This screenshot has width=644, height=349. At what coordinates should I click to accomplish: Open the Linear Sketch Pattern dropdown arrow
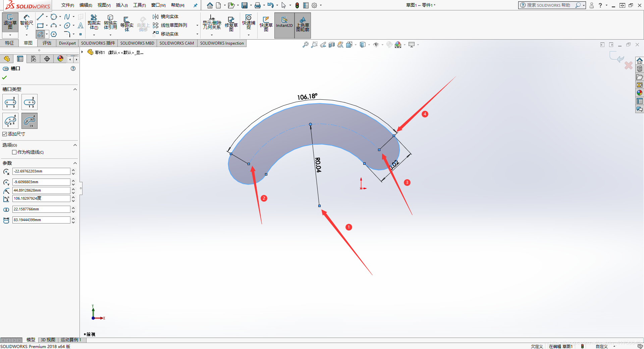point(197,25)
